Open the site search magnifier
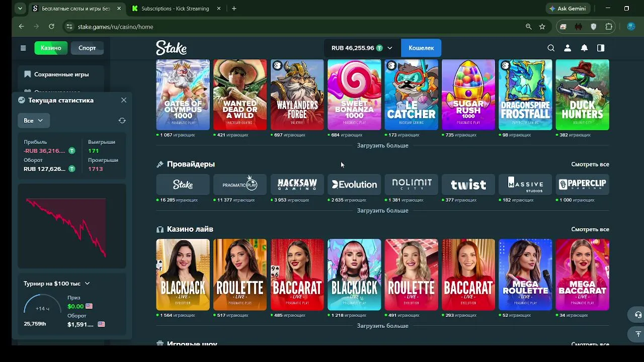The width and height of the screenshot is (644, 362). [x=551, y=48]
